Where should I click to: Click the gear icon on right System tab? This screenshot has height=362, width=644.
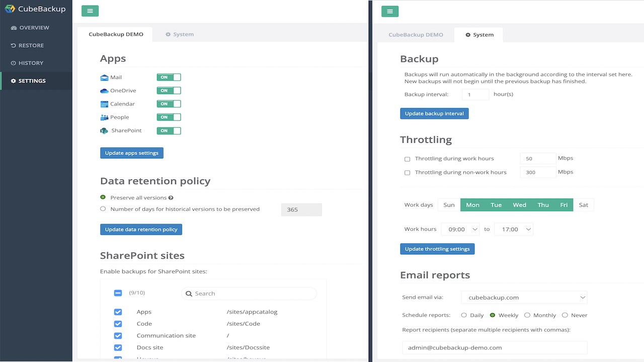[x=468, y=35]
